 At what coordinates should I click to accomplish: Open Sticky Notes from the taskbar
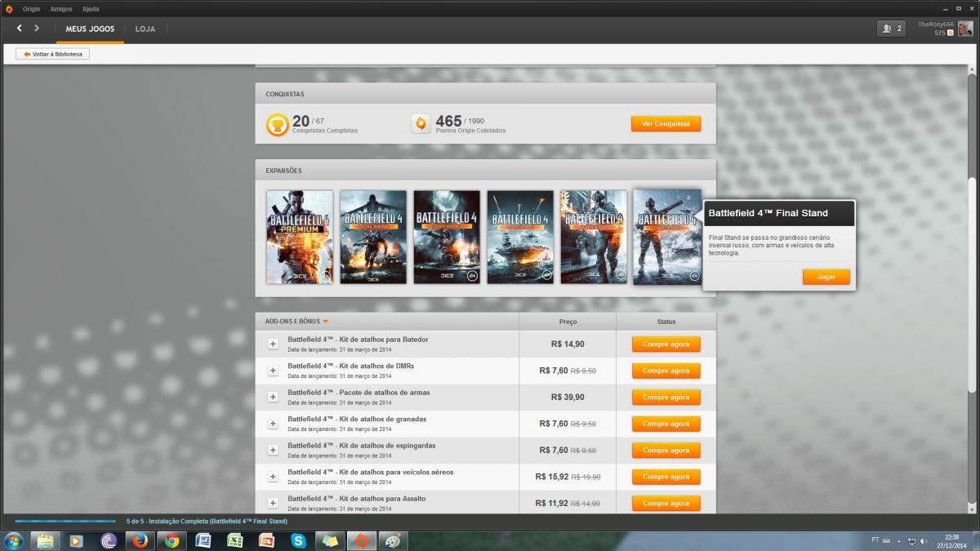330,540
